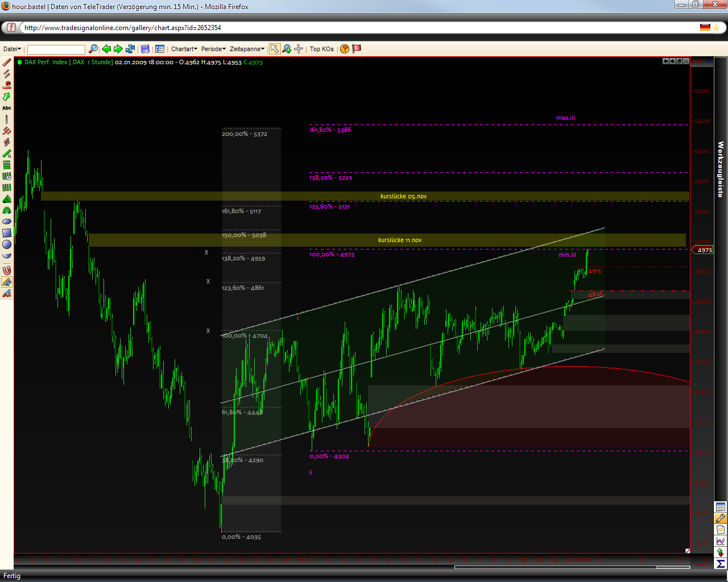Open the Zeitspanne dropdown

pyautogui.click(x=247, y=49)
